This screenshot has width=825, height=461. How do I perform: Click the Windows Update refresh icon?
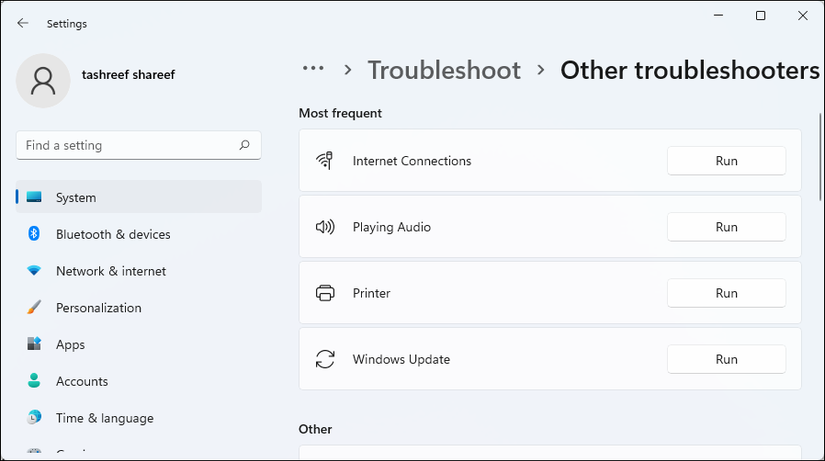coord(325,359)
